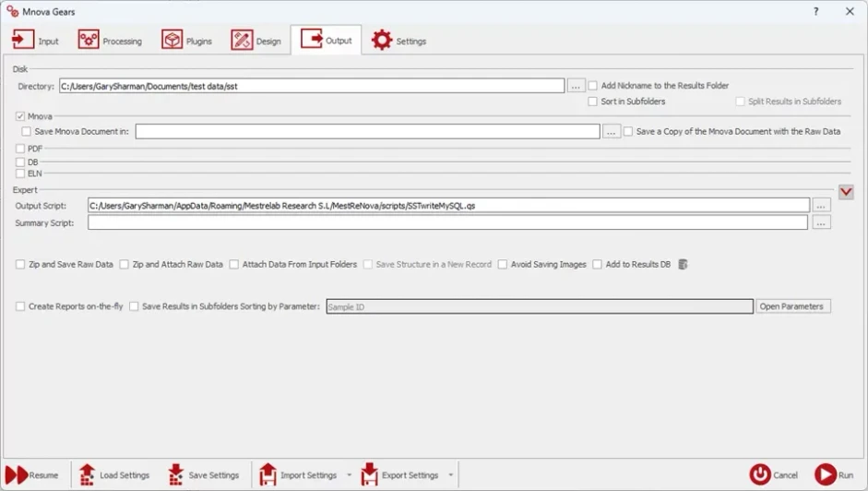Image resolution: width=868 pixels, height=491 pixels.
Task: Check Save Results in Subfolders Sorting
Action: click(134, 306)
